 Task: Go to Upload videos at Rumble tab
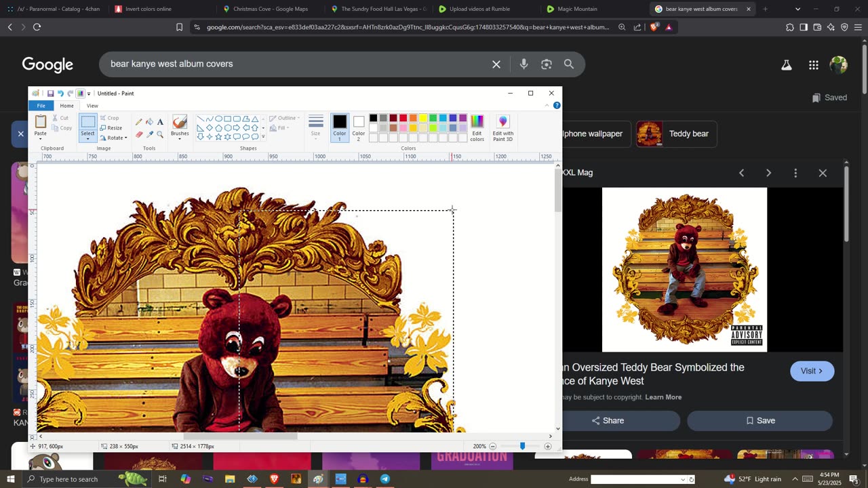[x=479, y=9]
